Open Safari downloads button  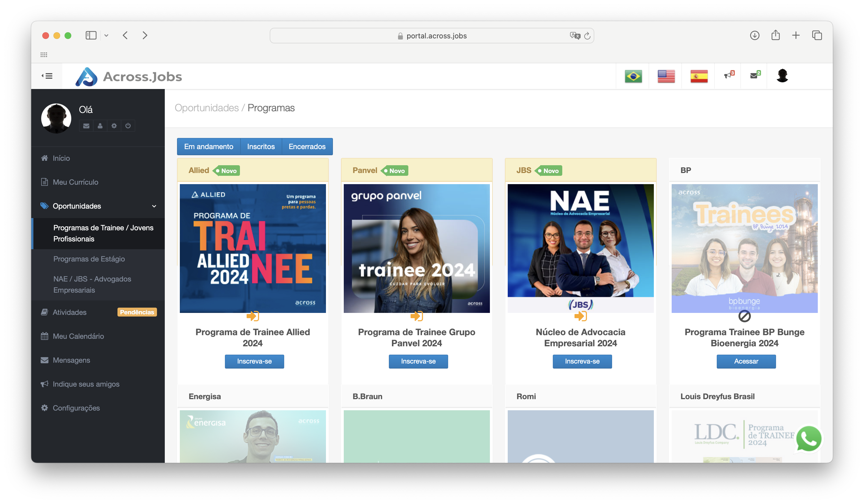pos(754,35)
